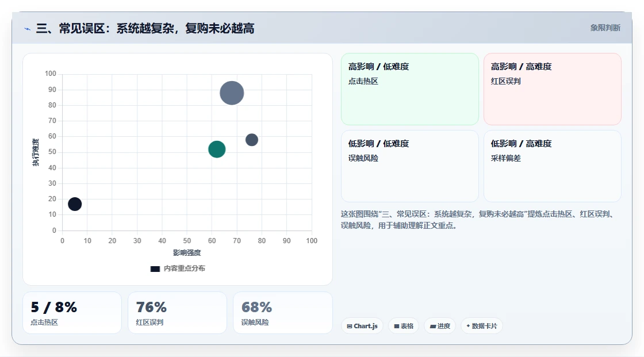Screen dimensions: 644x357
Task: Click the summary paragraph starting 这张图围绕
Action: click(478, 220)
